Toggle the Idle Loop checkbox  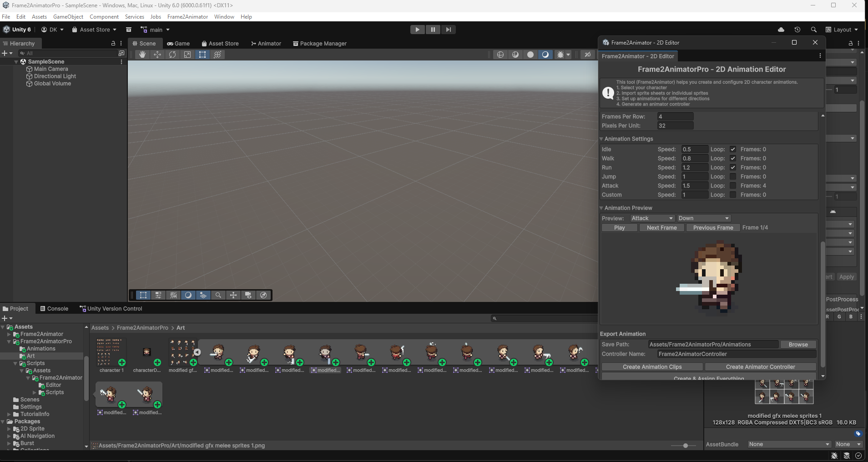click(732, 149)
